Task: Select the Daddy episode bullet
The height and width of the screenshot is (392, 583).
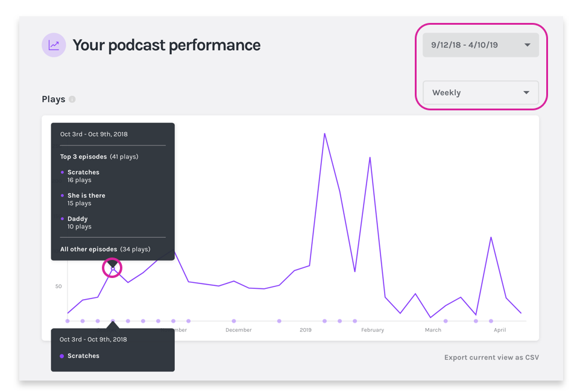Action: (x=62, y=218)
